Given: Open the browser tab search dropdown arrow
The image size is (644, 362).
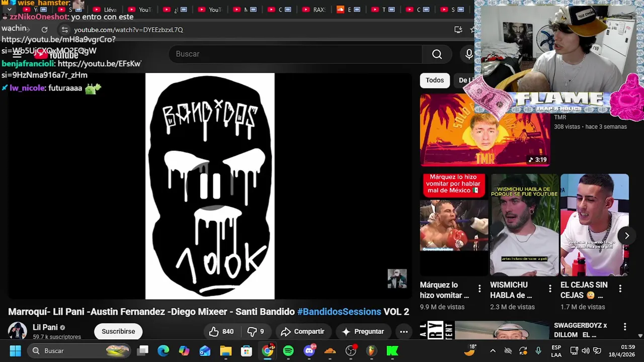Looking at the screenshot, I should pyautogui.click(x=9, y=10).
